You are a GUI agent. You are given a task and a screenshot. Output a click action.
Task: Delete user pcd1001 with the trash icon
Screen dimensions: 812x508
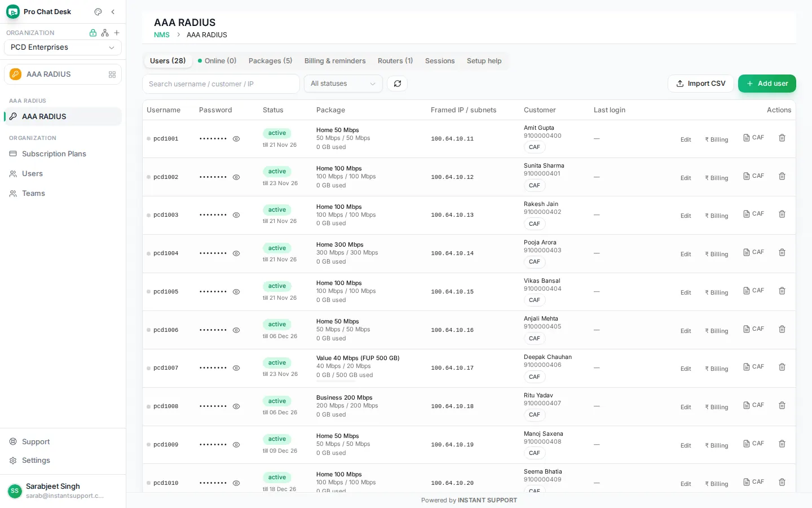click(782, 138)
